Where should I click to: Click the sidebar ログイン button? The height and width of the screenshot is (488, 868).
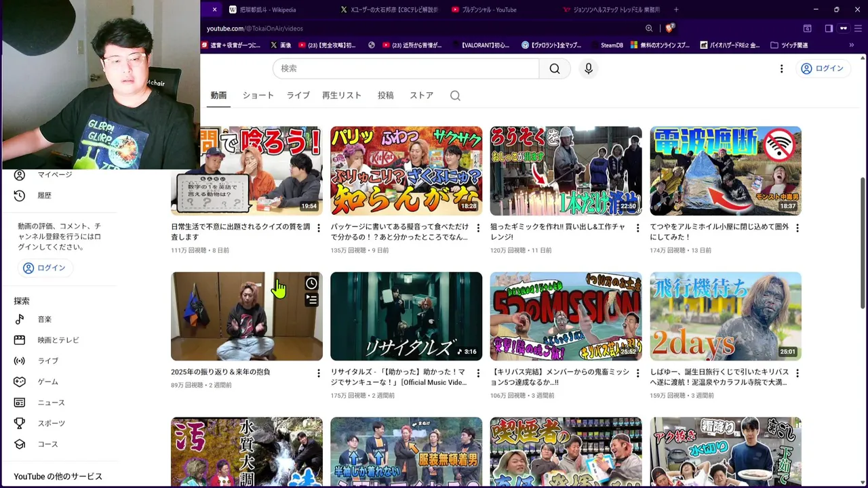44,268
